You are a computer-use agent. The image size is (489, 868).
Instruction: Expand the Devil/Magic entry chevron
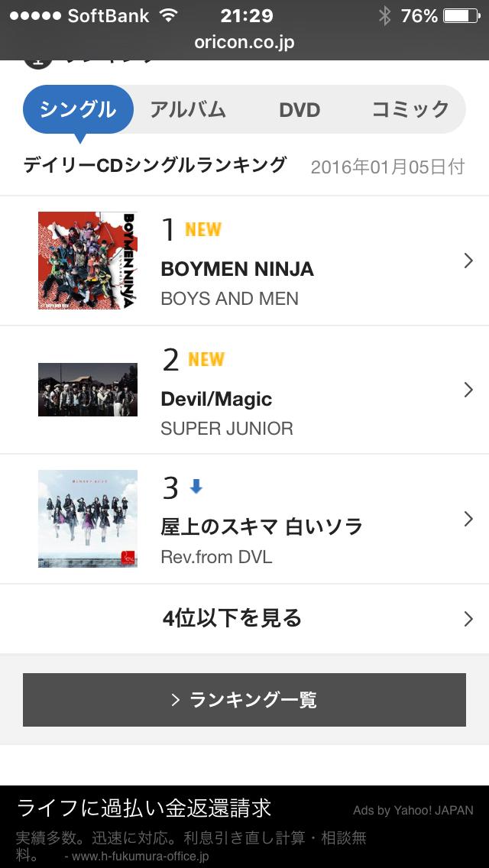468,390
